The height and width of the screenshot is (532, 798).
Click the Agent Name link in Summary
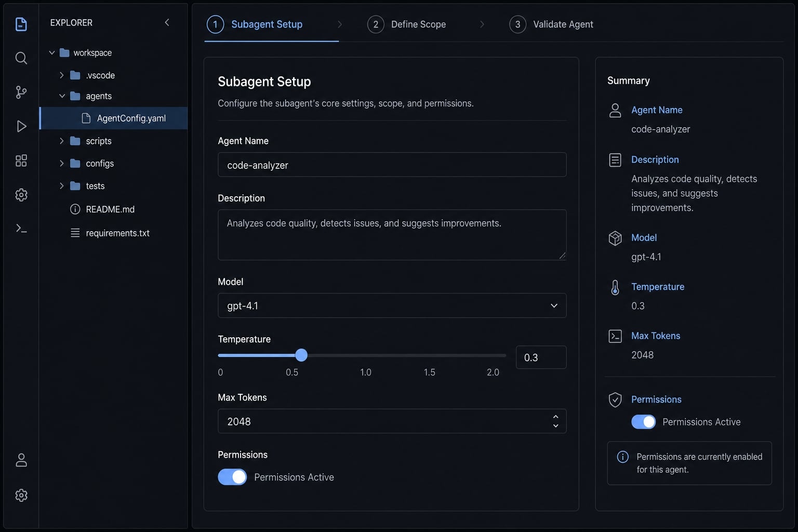tap(657, 110)
